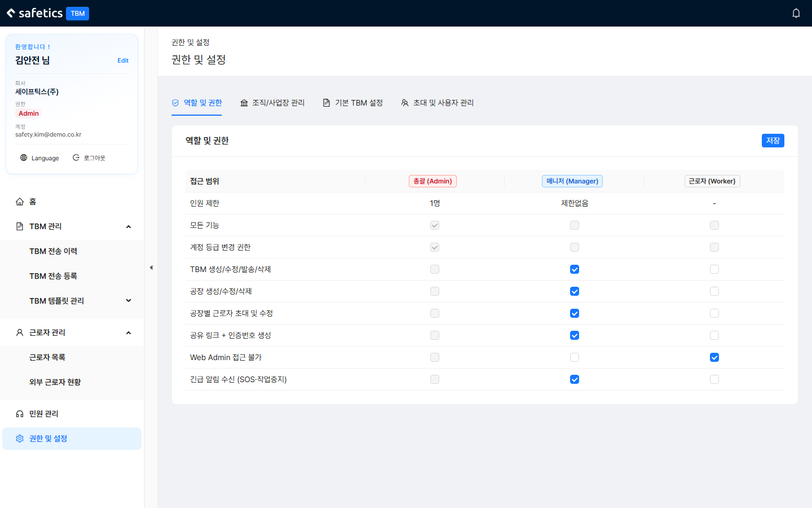This screenshot has width=812, height=508.
Task: Click the safetics logo in header
Action: point(34,13)
